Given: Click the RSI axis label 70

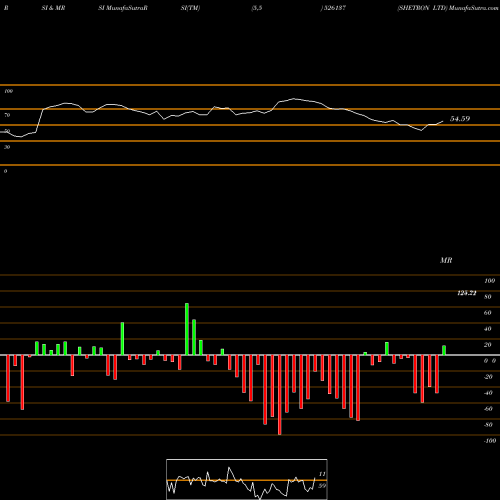Looking at the screenshot, I should point(7,115).
